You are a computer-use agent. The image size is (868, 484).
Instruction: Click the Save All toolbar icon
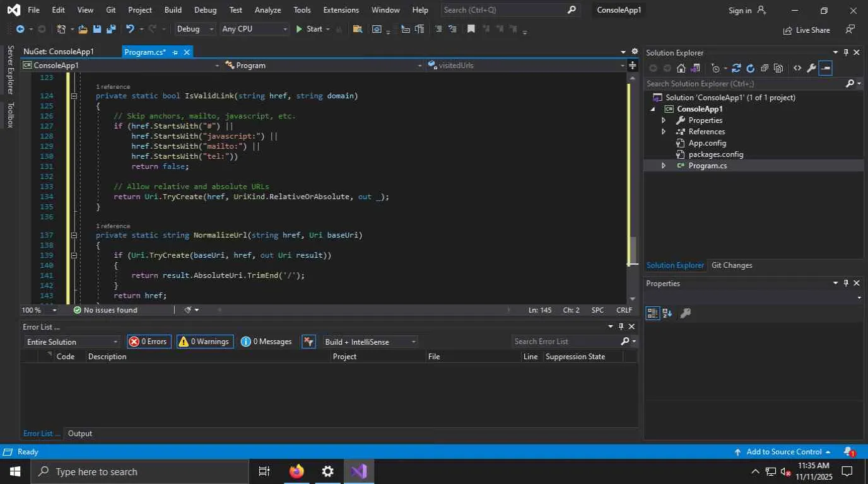point(111,29)
